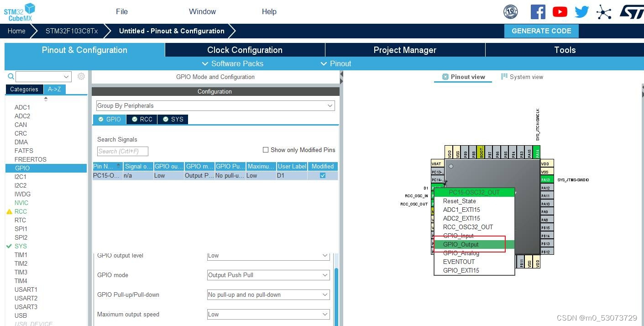
Task: Open the Group By Peripherals dropdown
Action: click(x=215, y=105)
